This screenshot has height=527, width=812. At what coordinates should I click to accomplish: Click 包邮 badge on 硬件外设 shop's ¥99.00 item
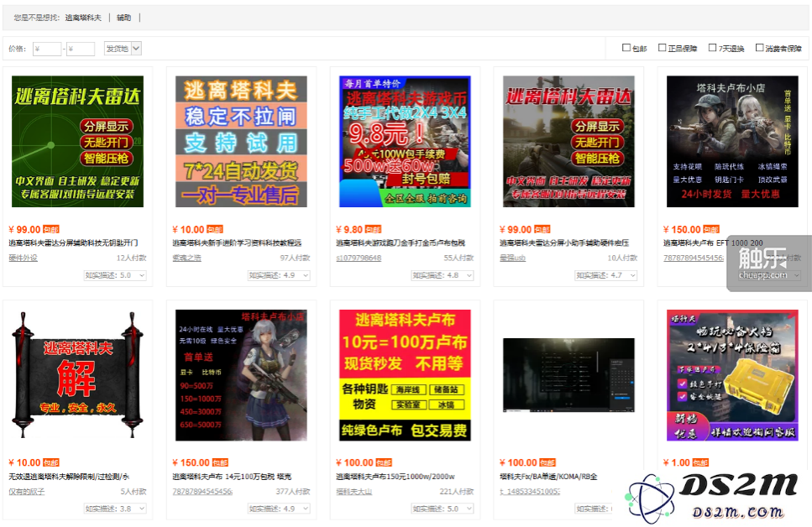pyautogui.click(x=51, y=229)
